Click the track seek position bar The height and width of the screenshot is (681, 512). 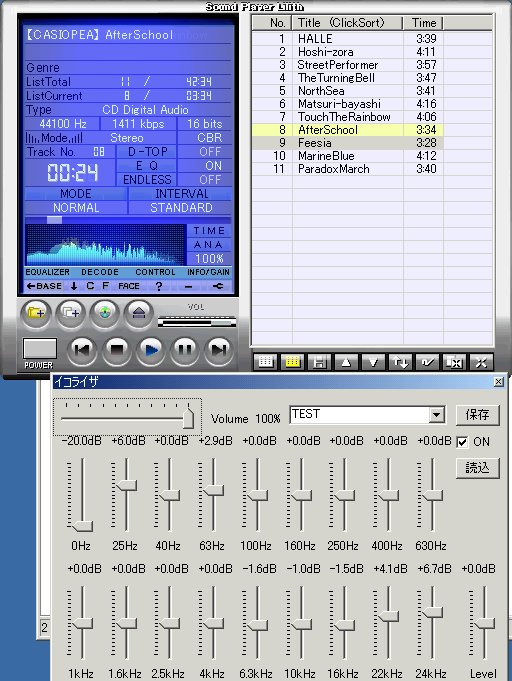pos(128,220)
